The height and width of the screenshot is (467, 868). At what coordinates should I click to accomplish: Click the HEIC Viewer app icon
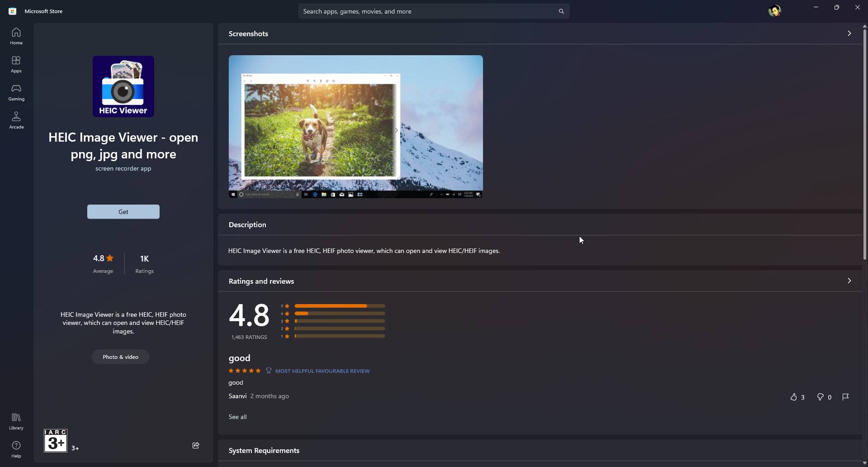(123, 86)
